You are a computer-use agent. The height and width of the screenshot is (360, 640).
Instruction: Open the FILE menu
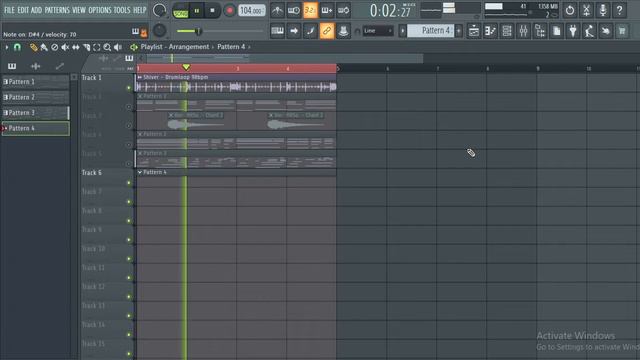[x=9, y=10]
